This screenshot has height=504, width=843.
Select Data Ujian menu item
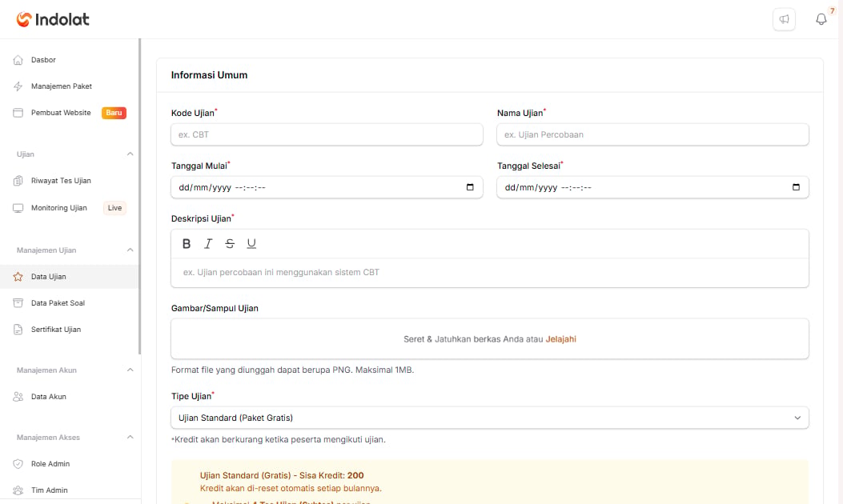(x=70, y=277)
